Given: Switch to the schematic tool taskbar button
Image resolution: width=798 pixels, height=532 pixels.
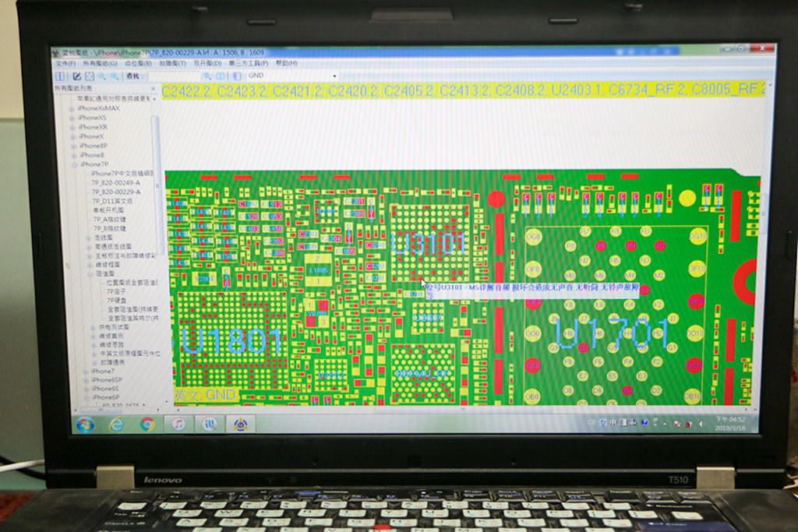Looking at the screenshot, I should click(x=240, y=423).
